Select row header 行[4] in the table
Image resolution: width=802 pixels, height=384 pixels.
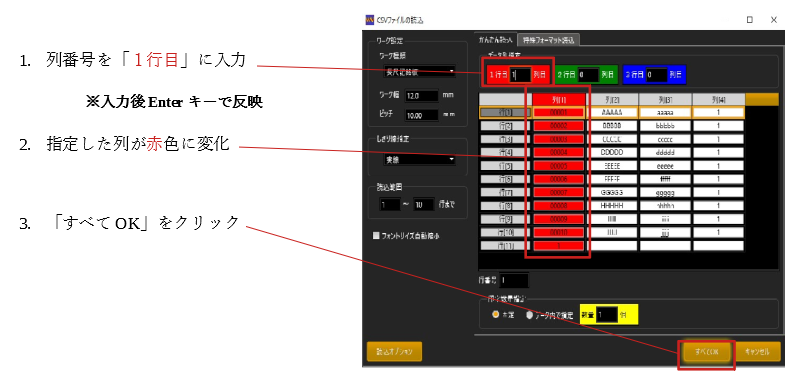(505, 152)
